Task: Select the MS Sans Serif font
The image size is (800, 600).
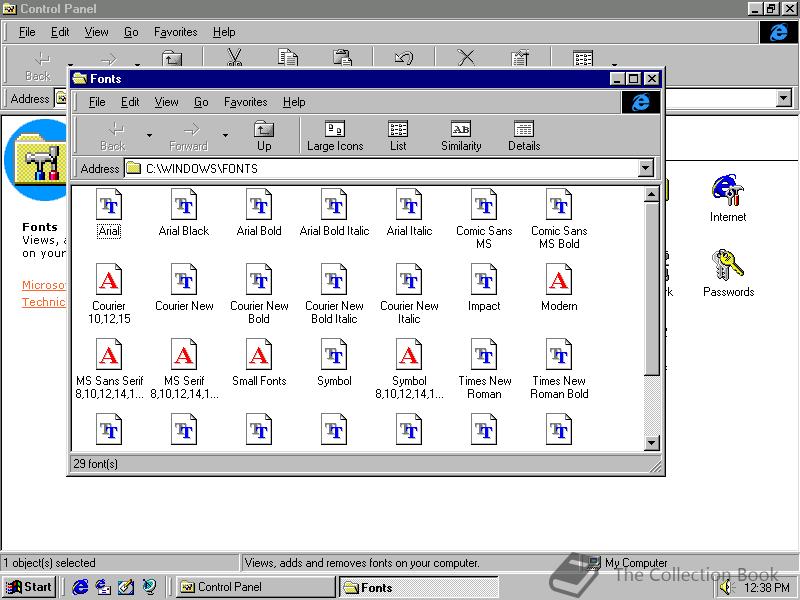Action: (109, 369)
